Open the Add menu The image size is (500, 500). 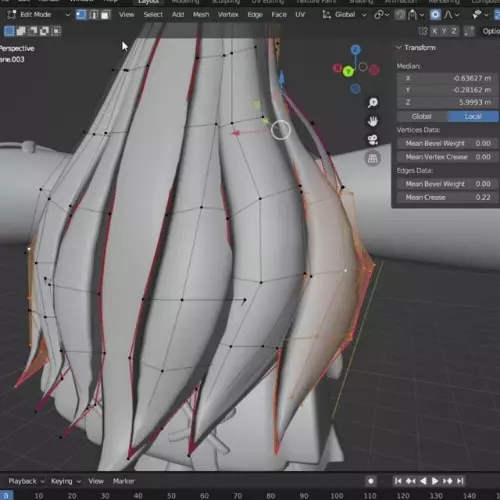pyautogui.click(x=178, y=15)
